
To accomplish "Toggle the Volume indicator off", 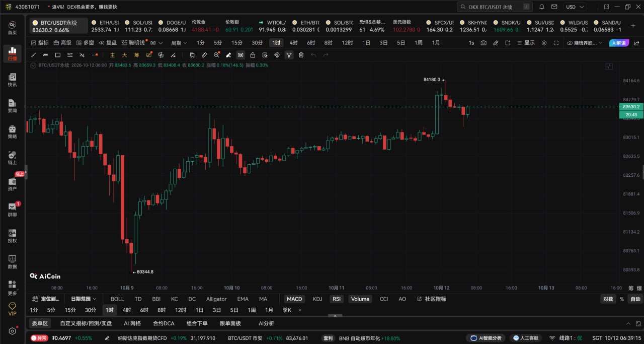I will click(x=360, y=299).
